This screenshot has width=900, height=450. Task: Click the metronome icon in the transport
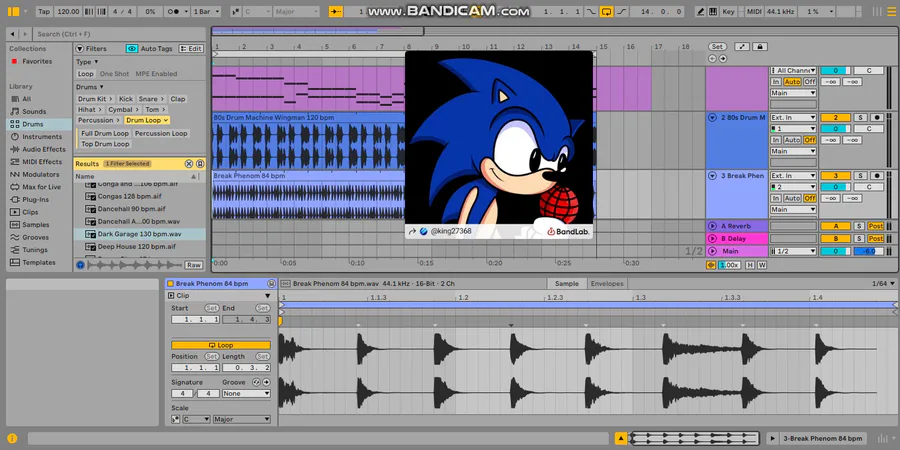pos(176,11)
